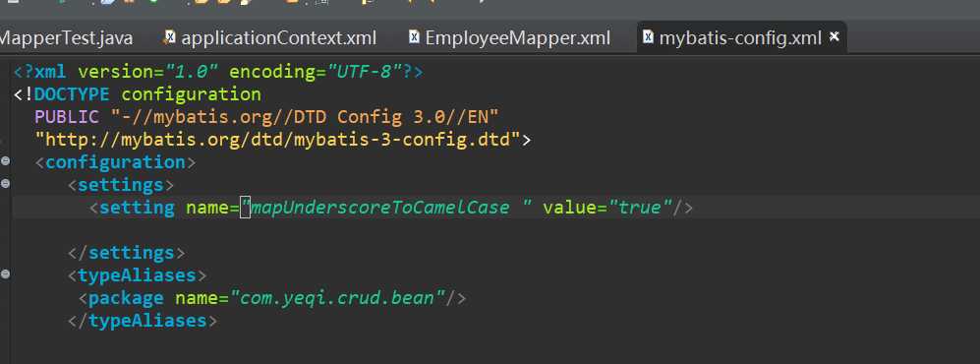Click the opening <typeAliases> tag
Image resolution: width=980 pixels, height=364 pixels.
point(137,275)
